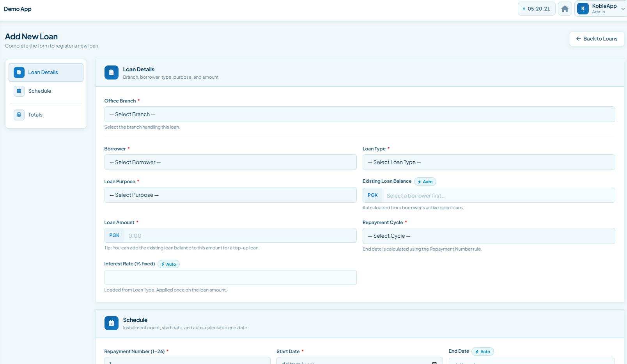Open the Office Branch dropdown

click(360, 114)
